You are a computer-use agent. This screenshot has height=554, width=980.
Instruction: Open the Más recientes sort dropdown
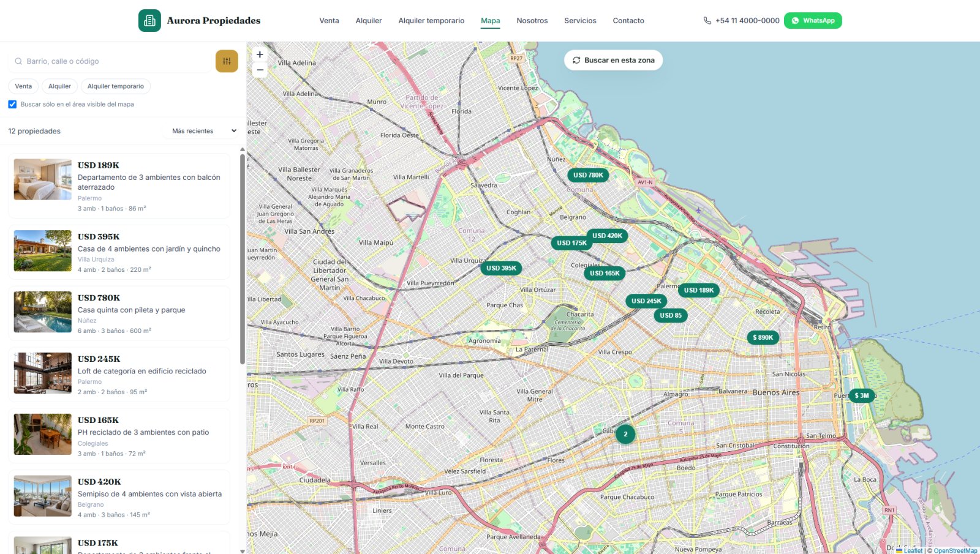[x=203, y=131]
